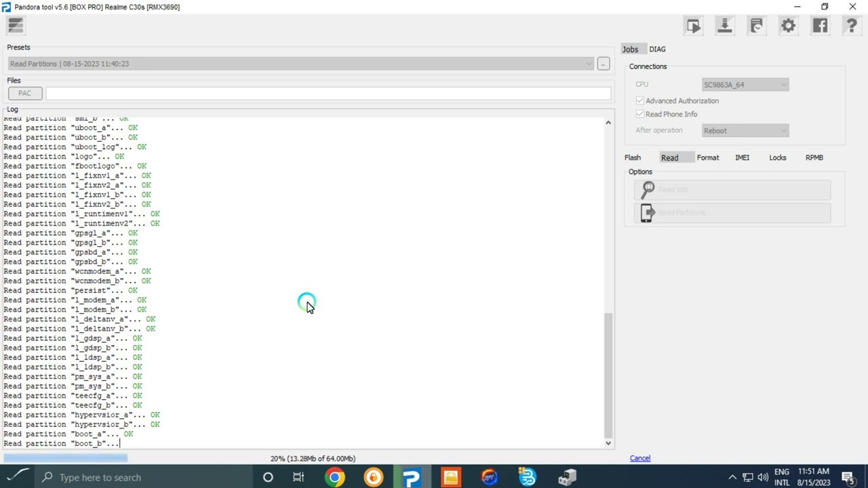
Task: Click log line Read partition "logo"
Action: point(64,157)
